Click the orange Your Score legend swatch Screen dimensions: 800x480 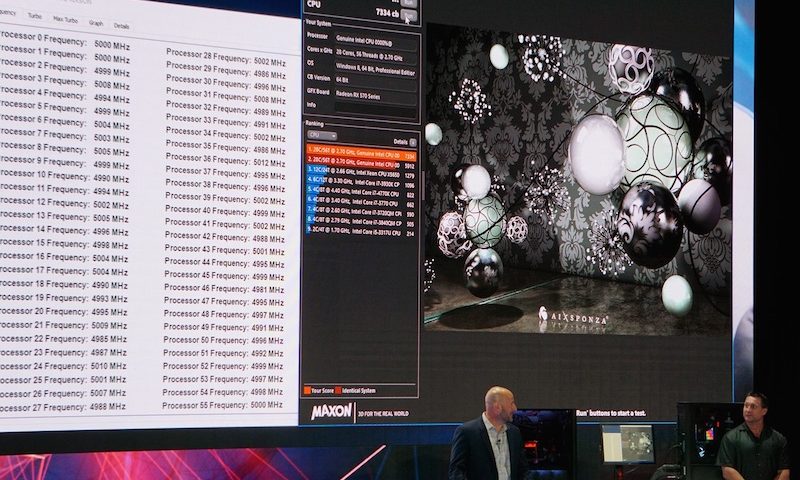click(x=307, y=390)
